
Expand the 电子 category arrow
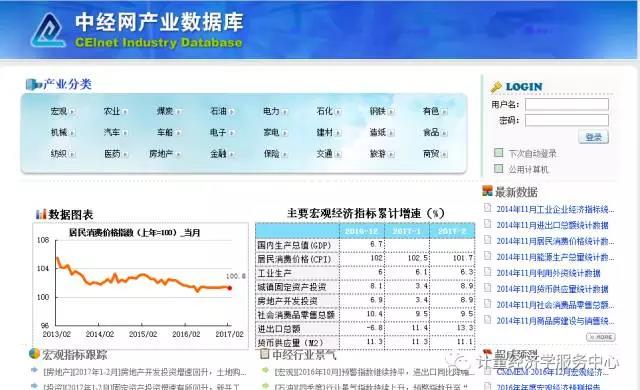pyautogui.click(x=231, y=133)
